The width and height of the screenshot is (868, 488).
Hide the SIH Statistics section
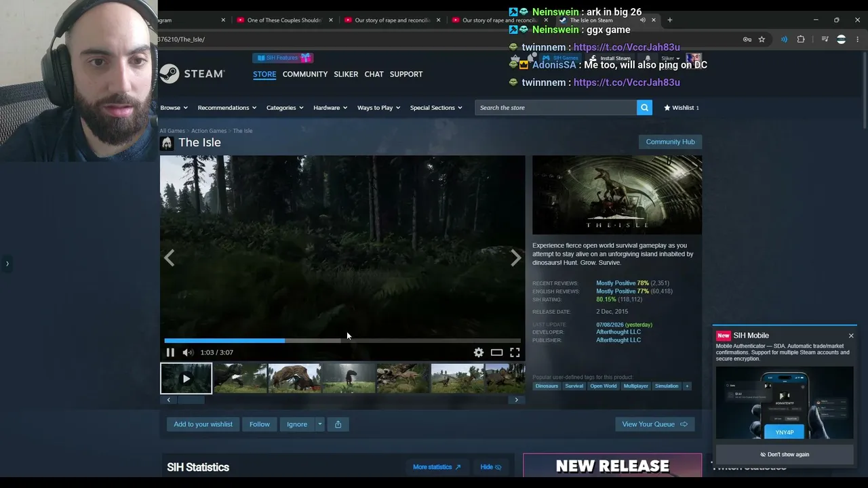(x=491, y=467)
